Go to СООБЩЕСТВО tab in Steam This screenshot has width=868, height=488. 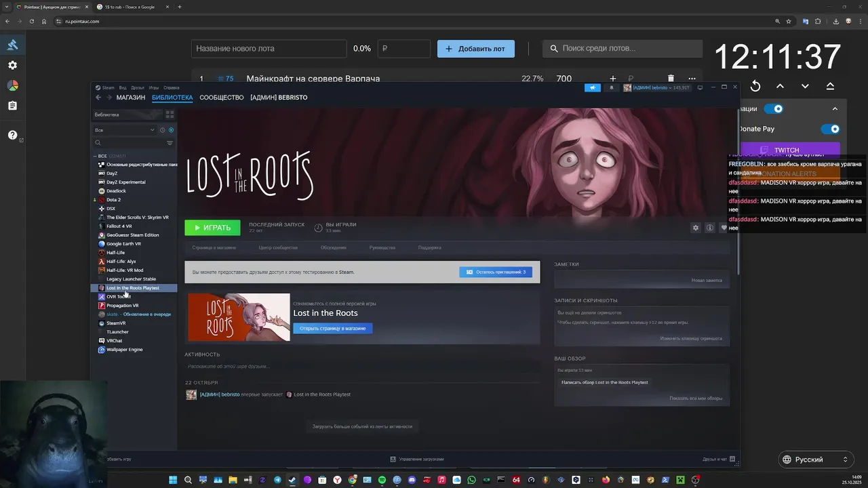coord(221,98)
